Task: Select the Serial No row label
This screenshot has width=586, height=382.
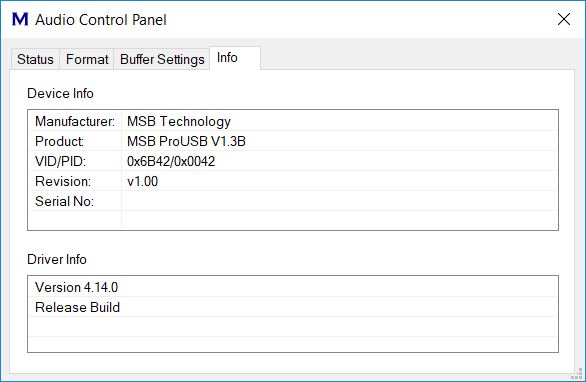Action: [64, 201]
